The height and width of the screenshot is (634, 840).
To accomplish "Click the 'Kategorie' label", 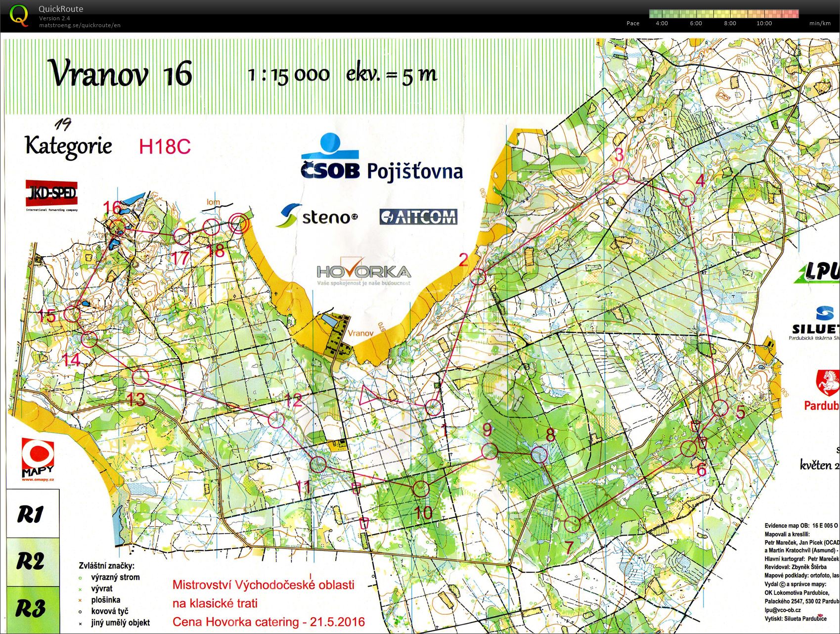I will point(68,146).
